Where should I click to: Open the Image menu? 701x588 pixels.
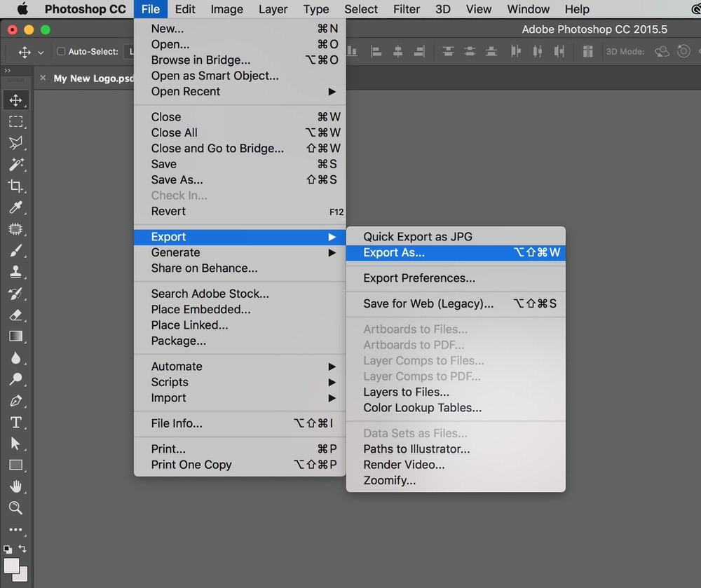click(226, 9)
